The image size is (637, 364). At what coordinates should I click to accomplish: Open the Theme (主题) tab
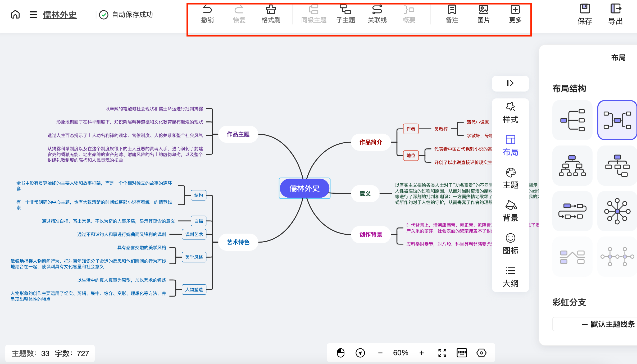(x=510, y=179)
